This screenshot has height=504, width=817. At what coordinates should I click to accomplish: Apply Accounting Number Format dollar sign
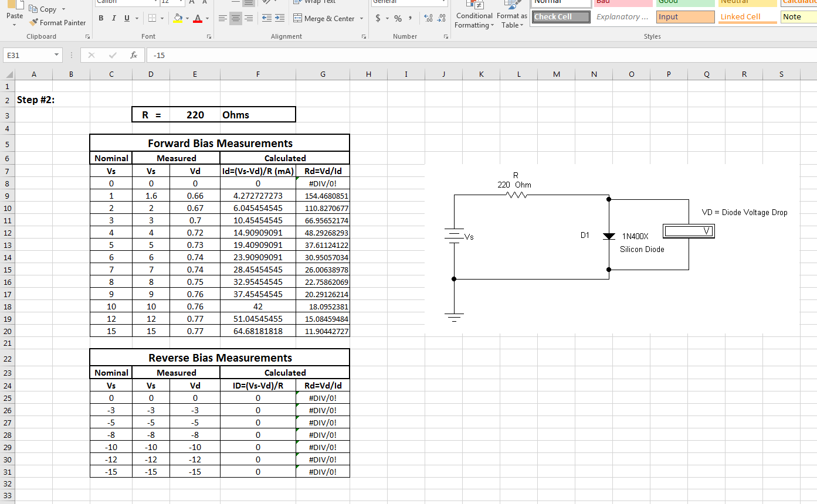point(378,19)
